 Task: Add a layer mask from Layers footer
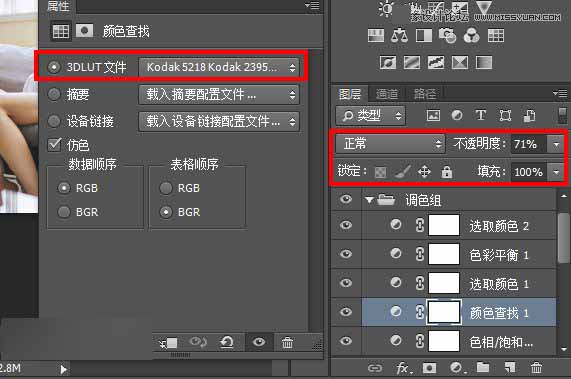(x=429, y=368)
